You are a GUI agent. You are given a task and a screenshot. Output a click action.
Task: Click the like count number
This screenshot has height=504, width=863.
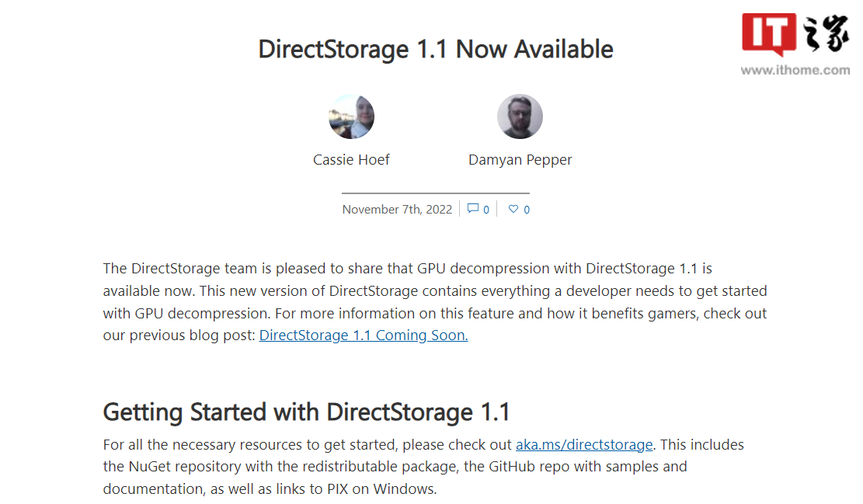click(527, 210)
